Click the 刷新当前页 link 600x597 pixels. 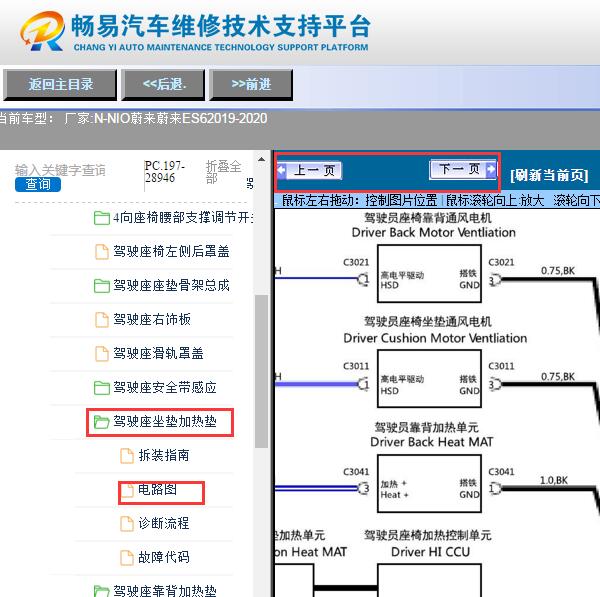[549, 176]
